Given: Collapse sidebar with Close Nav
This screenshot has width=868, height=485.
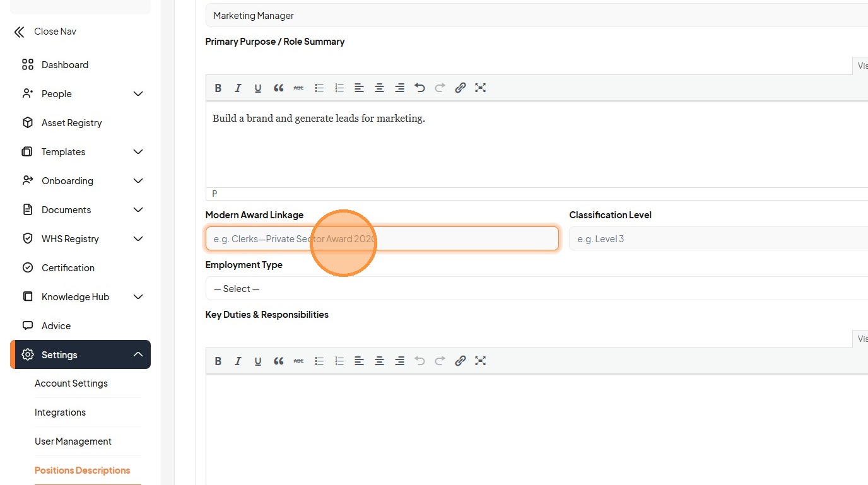Looking at the screenshot, I should (x=45, y=32).
